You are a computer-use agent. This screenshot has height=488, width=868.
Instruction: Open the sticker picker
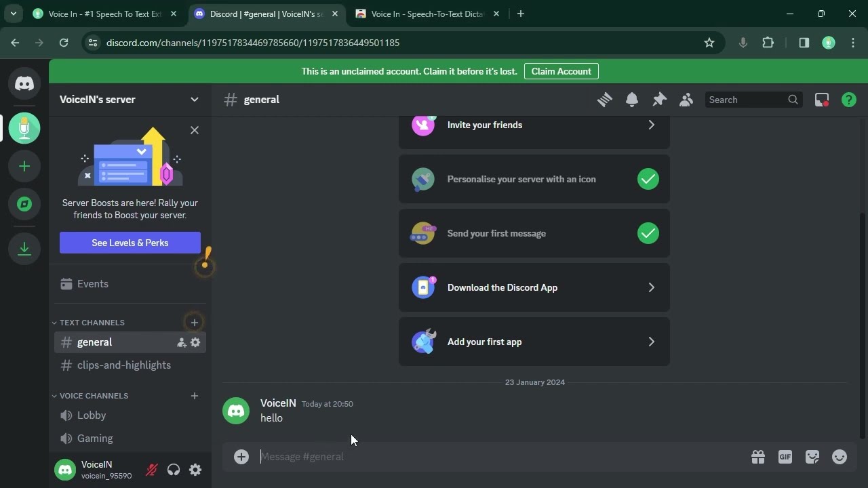pyautogui.click(x=812, y=457)
